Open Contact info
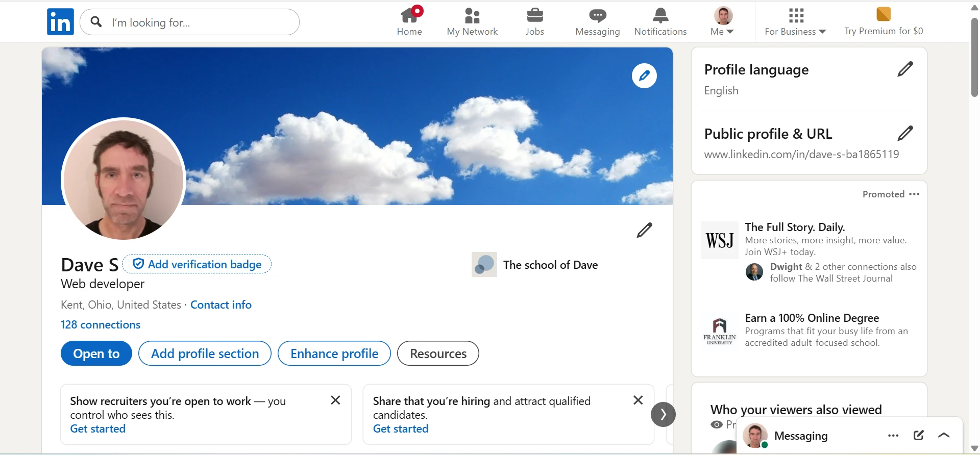 point(221,305)
